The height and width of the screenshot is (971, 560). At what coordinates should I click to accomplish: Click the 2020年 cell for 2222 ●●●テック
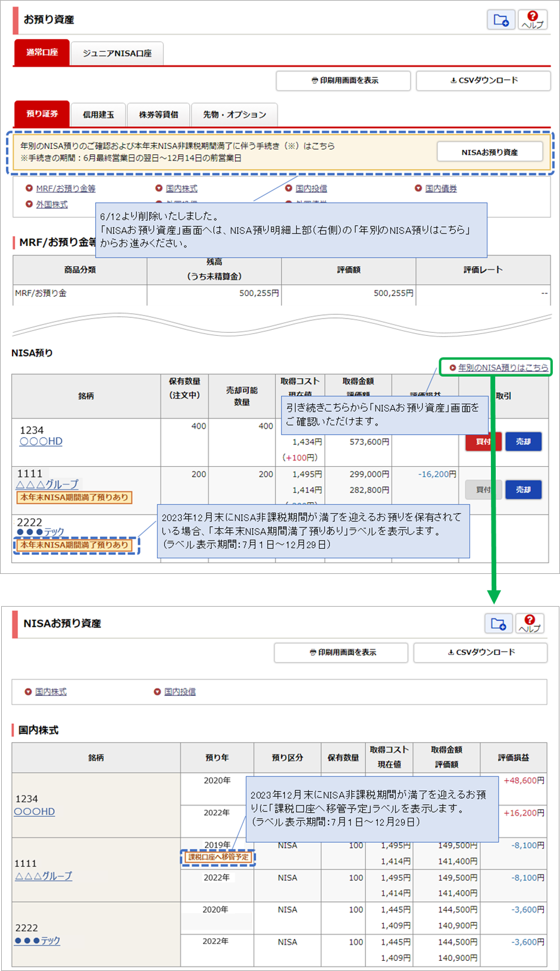pyautogui.click(x=215, y=910)
